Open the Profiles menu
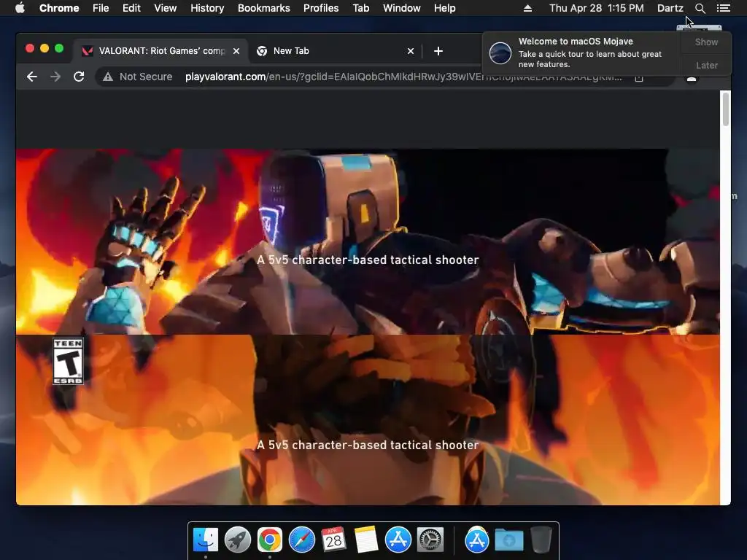Image resolution: width=747 pixels, height=560 pixels. tap(321, 8)
